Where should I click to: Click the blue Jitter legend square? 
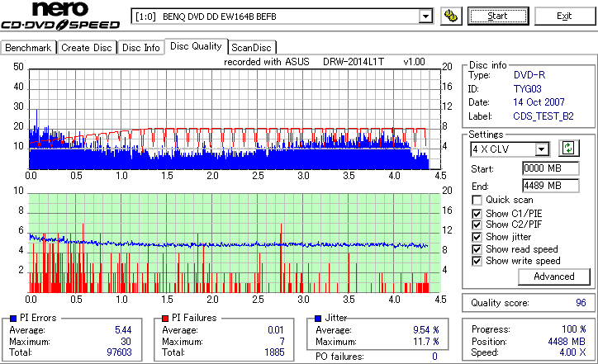click(318, 319)
